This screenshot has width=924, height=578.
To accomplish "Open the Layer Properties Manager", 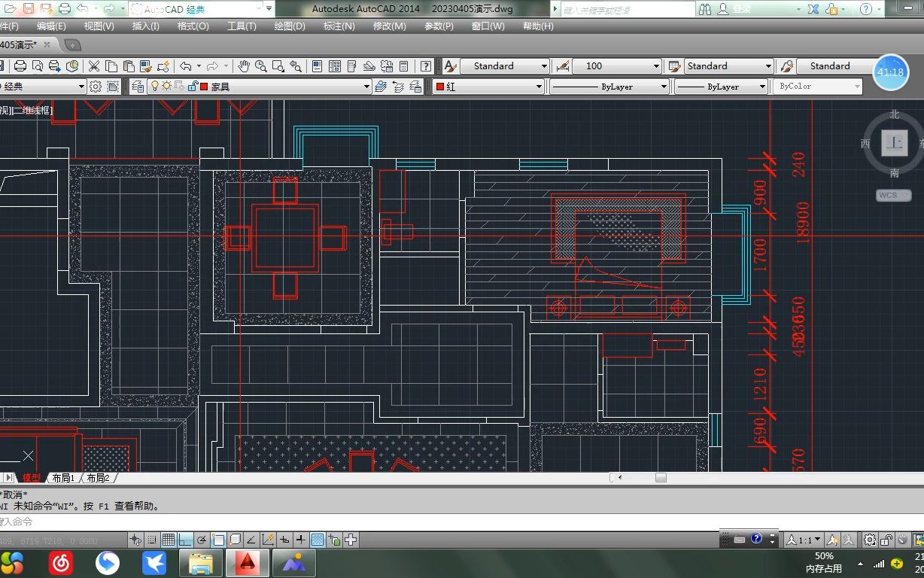I will coord(138,86).
